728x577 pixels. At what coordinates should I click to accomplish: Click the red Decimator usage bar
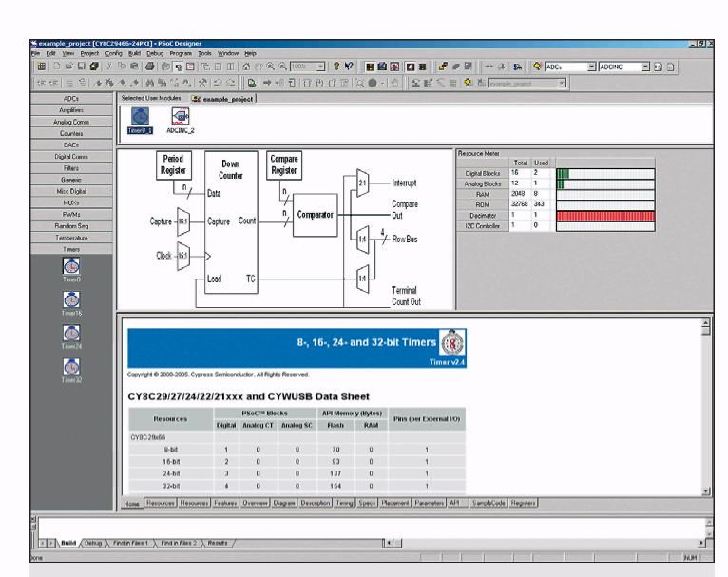click(x=605, y=216)
